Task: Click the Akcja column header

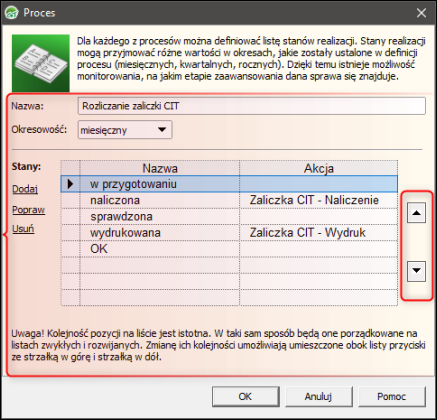Action: coord(318,168)
